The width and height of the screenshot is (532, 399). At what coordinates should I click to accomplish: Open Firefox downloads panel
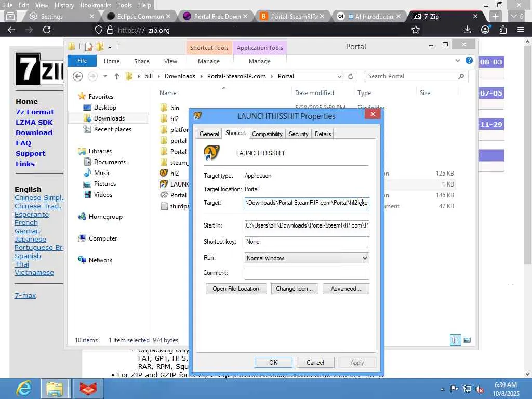(x=467, y=30)
